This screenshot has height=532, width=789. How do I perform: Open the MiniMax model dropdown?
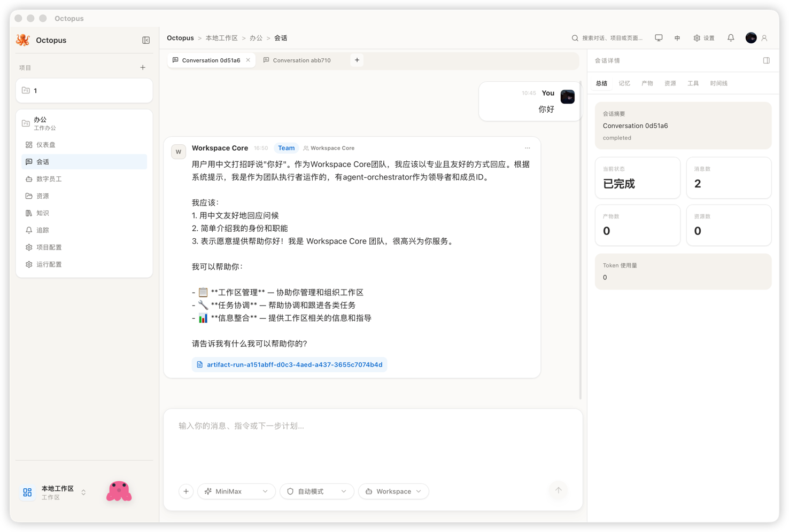point(236,491)
